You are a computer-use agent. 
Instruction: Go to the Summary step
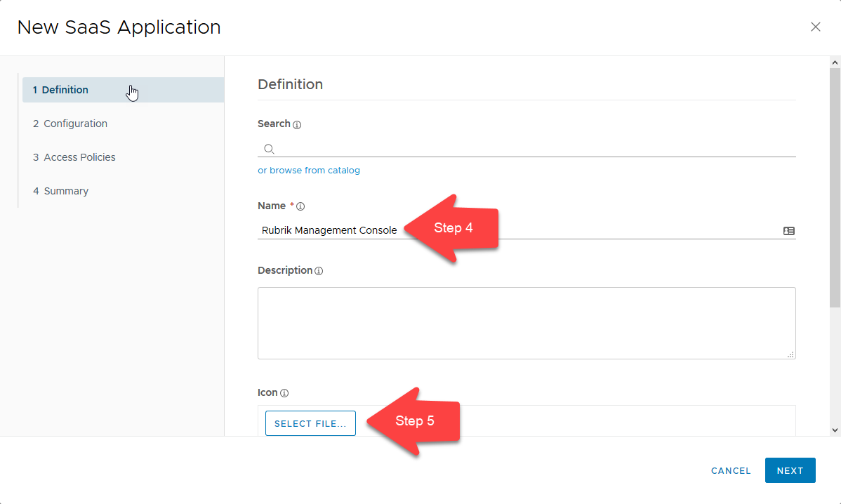coord(66,190)
